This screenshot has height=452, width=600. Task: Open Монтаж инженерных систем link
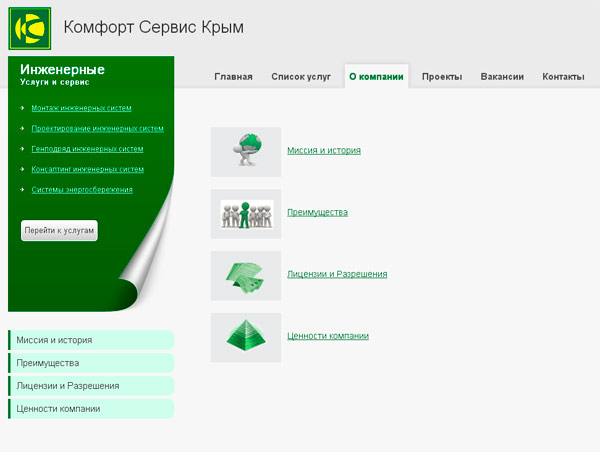81,108
